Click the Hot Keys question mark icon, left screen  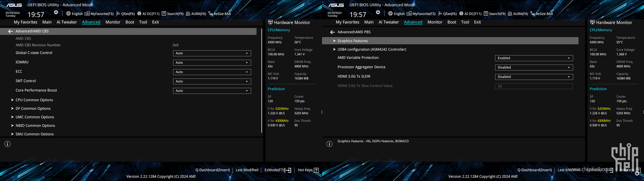click(x=316, y=170)
